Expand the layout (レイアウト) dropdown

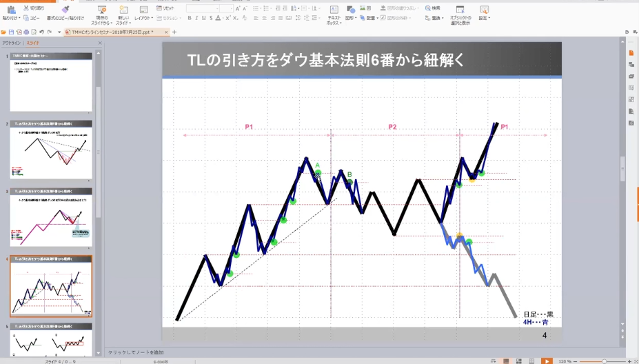[143, 18]
